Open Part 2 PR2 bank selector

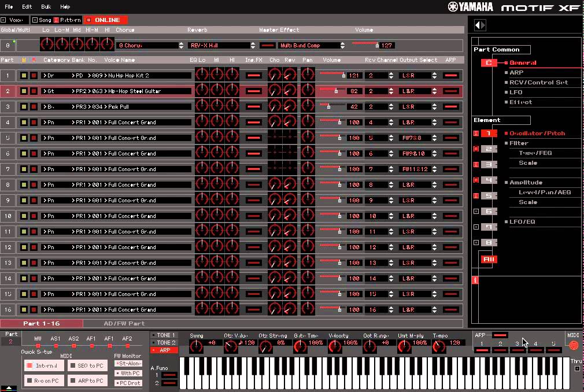(78, 91)
